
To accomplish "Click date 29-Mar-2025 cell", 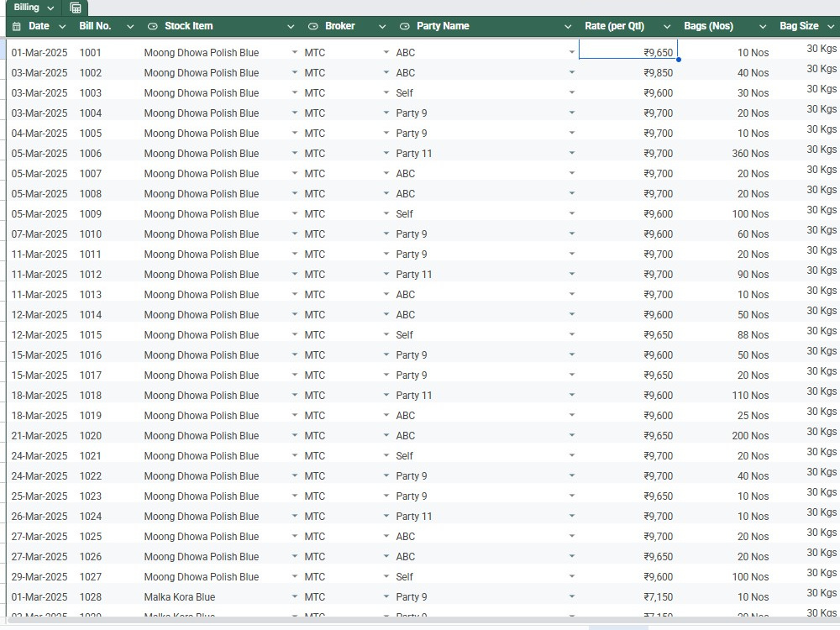I will (x=39, y=577).
